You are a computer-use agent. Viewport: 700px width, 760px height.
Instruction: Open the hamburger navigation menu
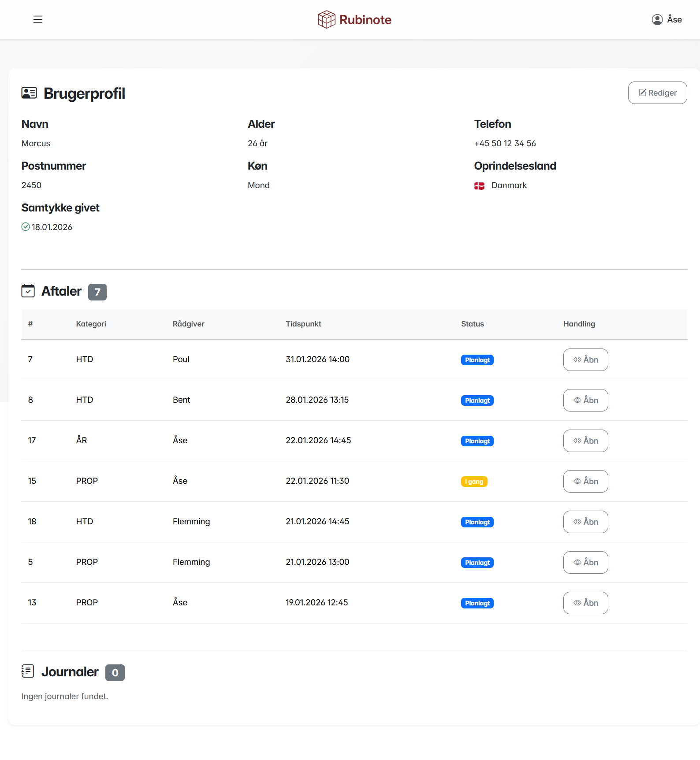pos(38,19)
